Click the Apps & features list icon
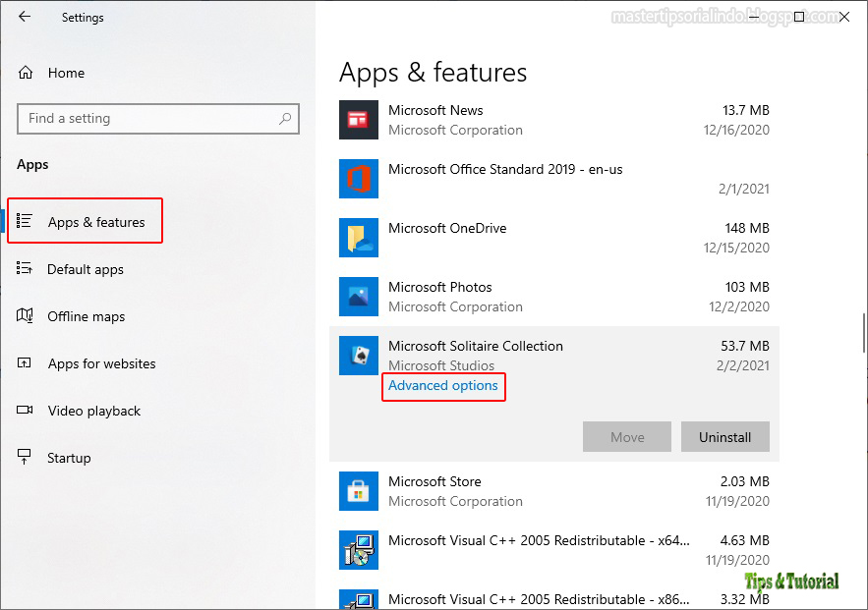868x610 pixels. 25,221
